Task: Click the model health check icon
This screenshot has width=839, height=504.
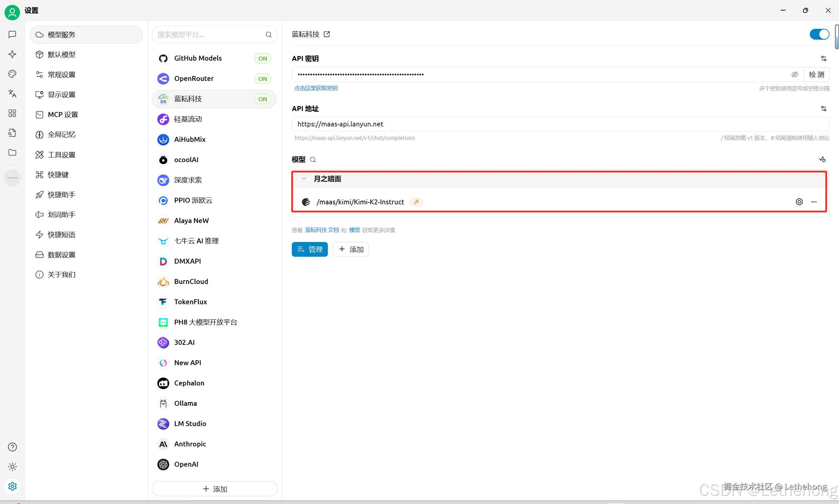Action: click(822, 159)
